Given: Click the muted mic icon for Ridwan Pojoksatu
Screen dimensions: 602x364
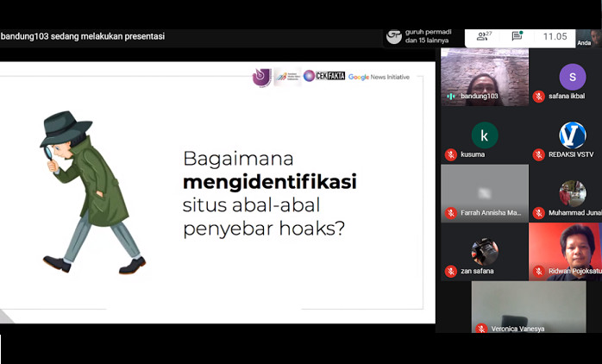Looking at the screenshot, I should click(x=538, y=271).
